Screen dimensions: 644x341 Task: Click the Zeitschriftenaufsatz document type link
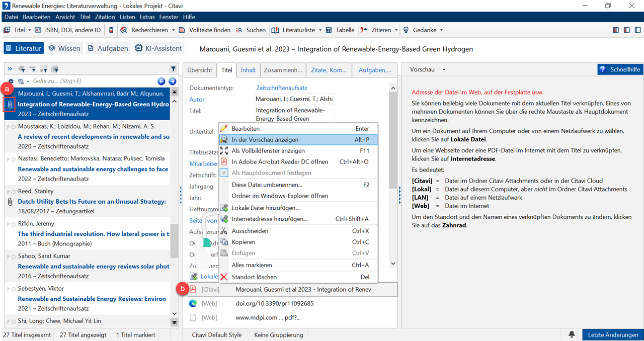(281, 88)
